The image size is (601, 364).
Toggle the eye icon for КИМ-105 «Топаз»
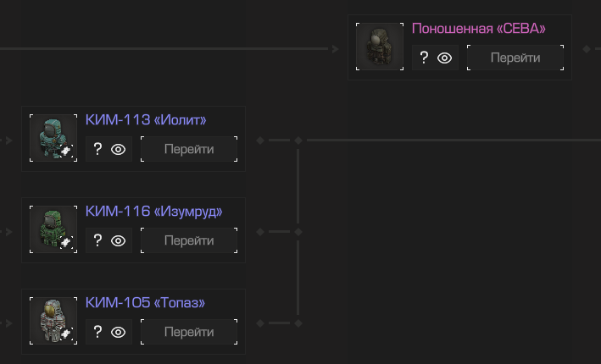[119, 333]
